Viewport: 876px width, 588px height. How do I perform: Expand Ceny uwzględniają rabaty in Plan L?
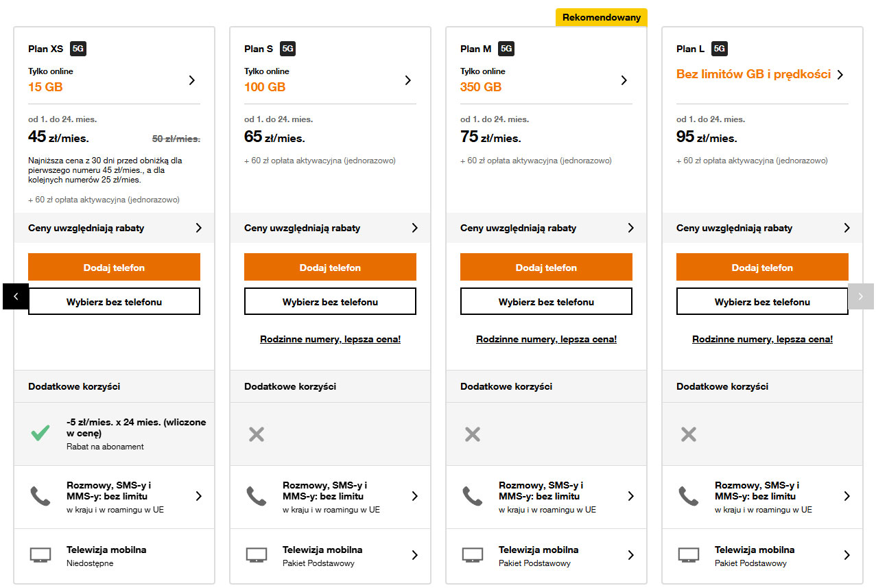[762, 228]
